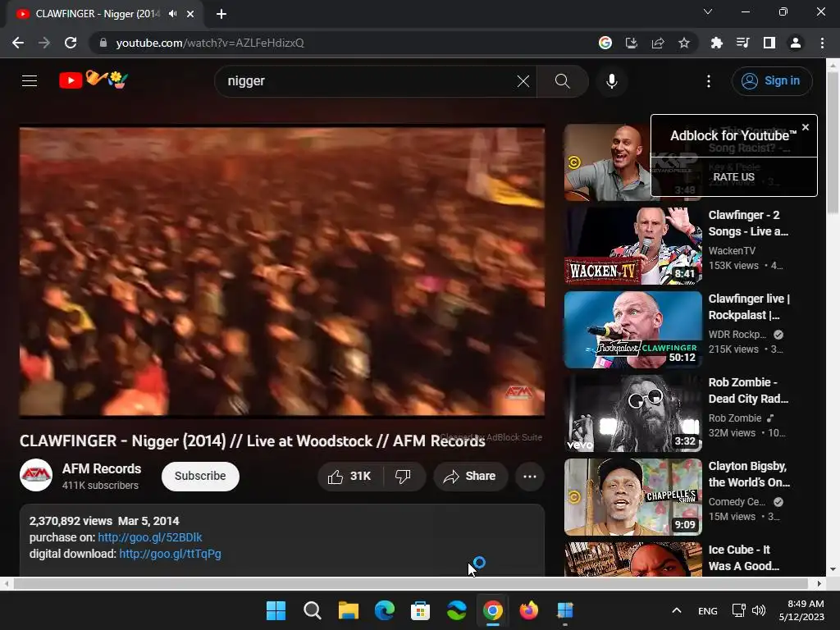The image size is (840, 630).
Task: Open a new tab with plus
Action: pyautogui.click(x=221, y=14)
